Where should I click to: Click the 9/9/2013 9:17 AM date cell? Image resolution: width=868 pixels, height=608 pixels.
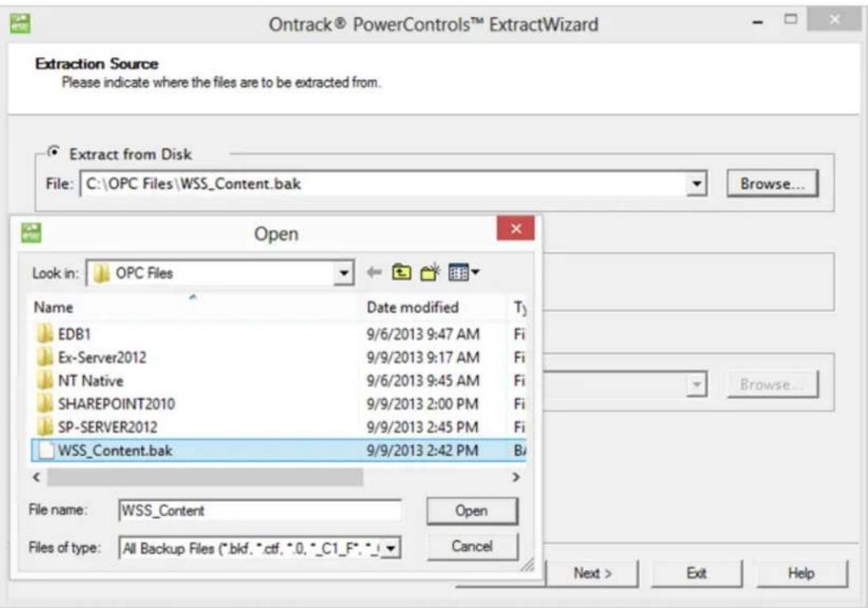[423, 357]
